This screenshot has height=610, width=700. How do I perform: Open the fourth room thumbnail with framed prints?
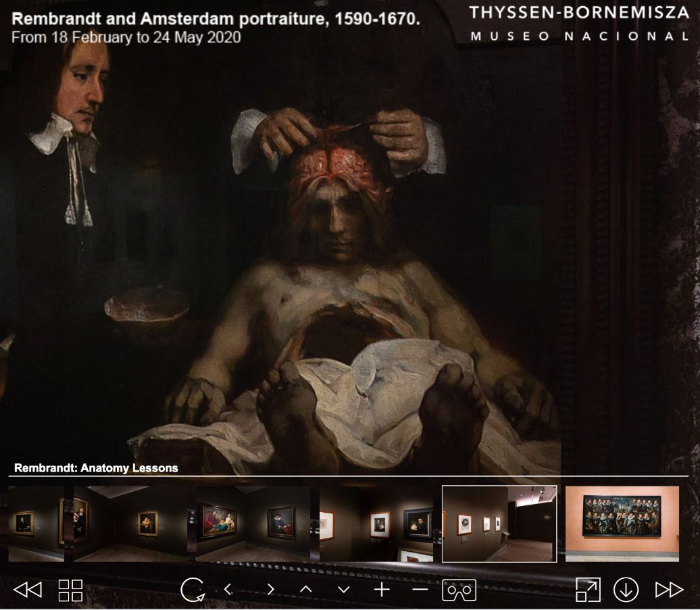[376, 524]
